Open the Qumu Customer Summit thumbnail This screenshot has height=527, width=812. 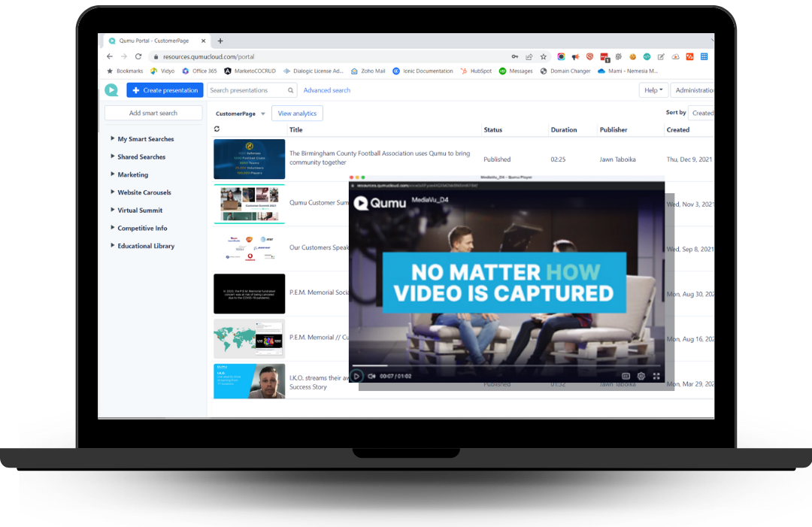pyautogui.click(x=249, y=204)
